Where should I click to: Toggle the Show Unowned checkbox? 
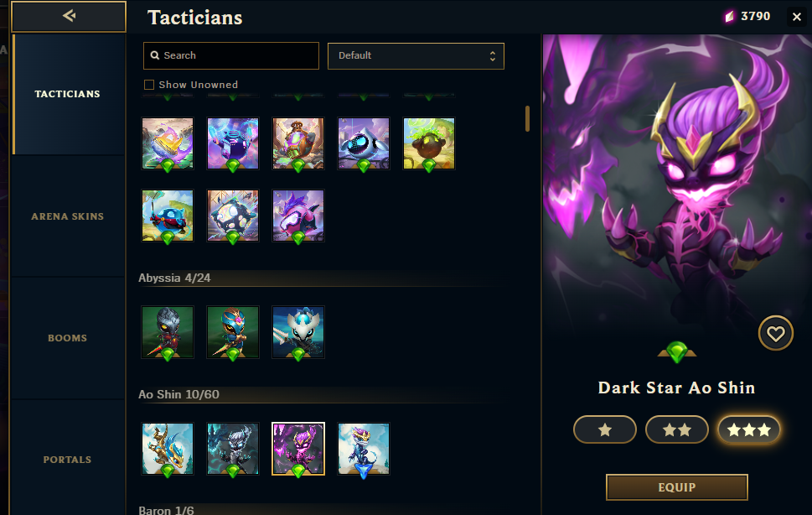click(x=149, y=85)
